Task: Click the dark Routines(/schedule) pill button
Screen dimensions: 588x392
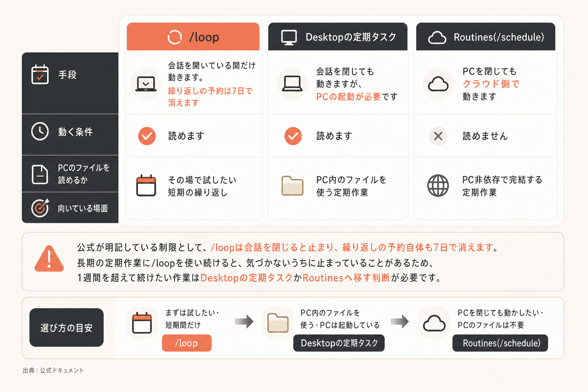Action: click(500, 343)
